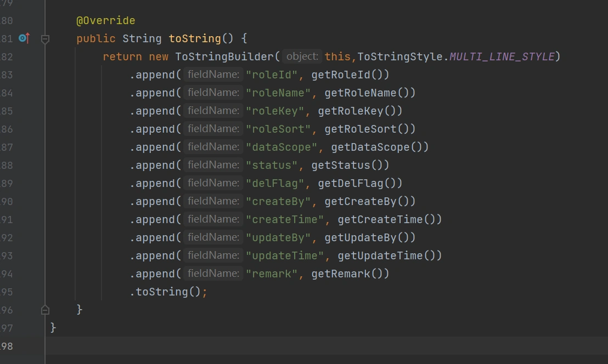
Task: Click the "roleKey" string literal
Action: (275, 111)
